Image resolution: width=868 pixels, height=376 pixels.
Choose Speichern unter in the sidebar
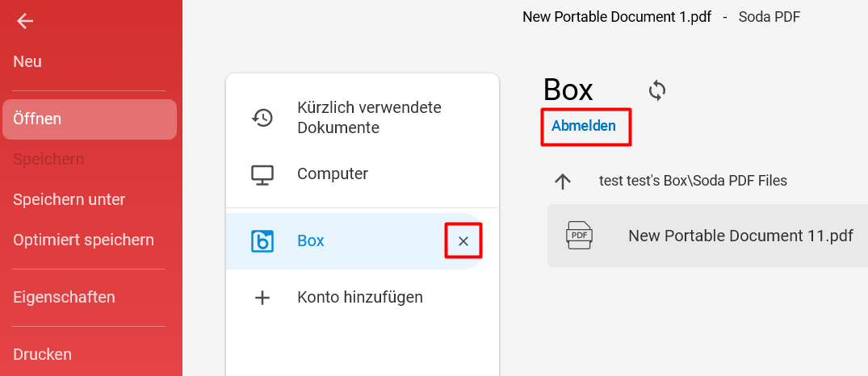pyautogui.click(x=69, y=199)
